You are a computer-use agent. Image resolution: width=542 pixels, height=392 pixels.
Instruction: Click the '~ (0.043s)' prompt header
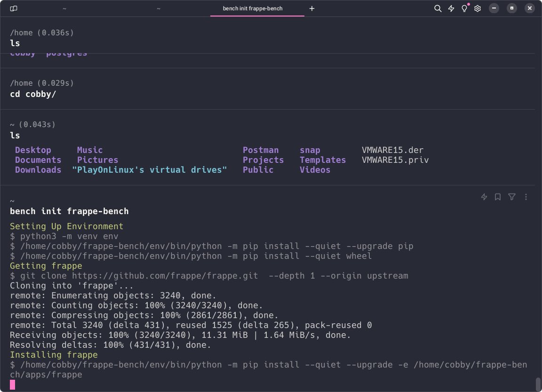tap(32, 124)
